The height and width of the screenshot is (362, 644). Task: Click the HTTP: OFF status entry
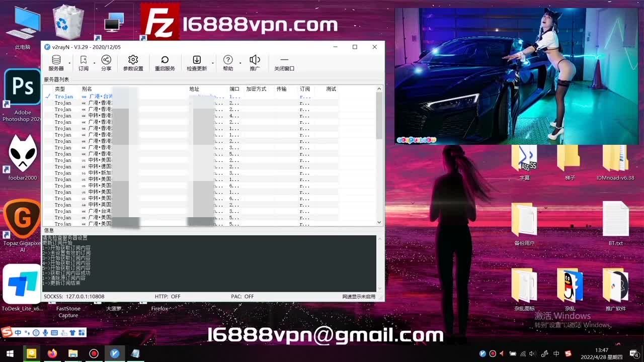pos(168,297)
